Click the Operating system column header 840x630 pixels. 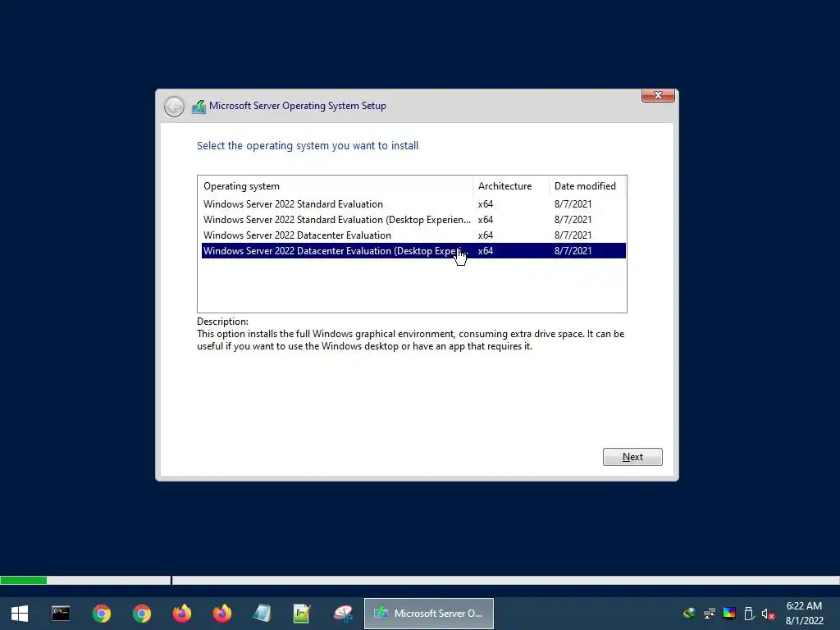(x=336, y=186)
